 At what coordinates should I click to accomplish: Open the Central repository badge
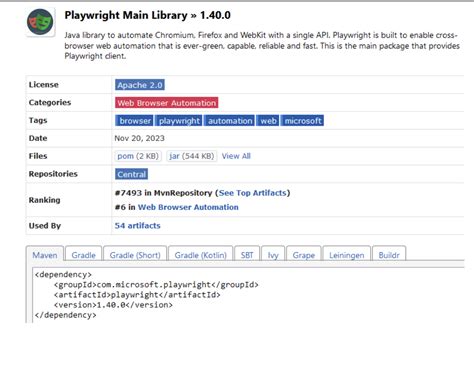click(x=131, y=174)
